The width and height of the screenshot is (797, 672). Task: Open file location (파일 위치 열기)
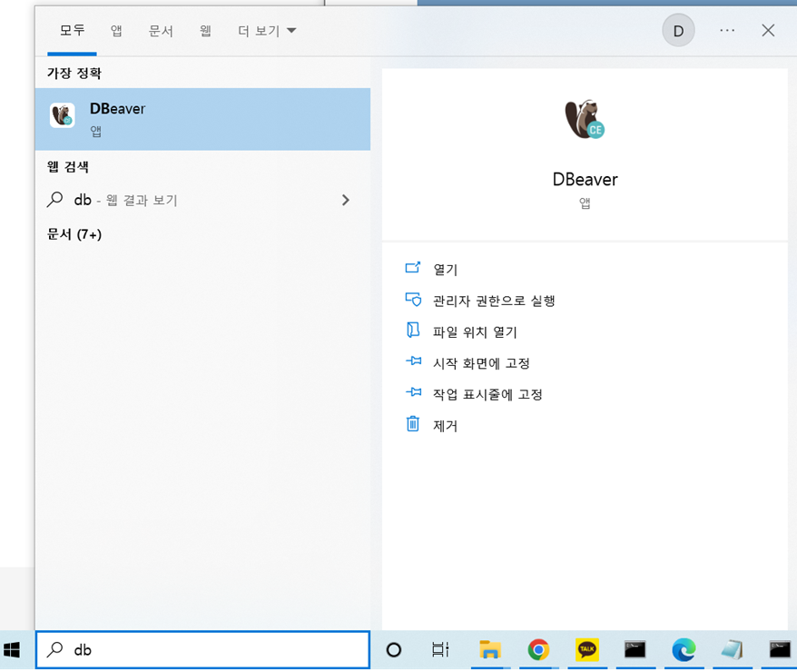pyautogui.click(x=474, y=332)
